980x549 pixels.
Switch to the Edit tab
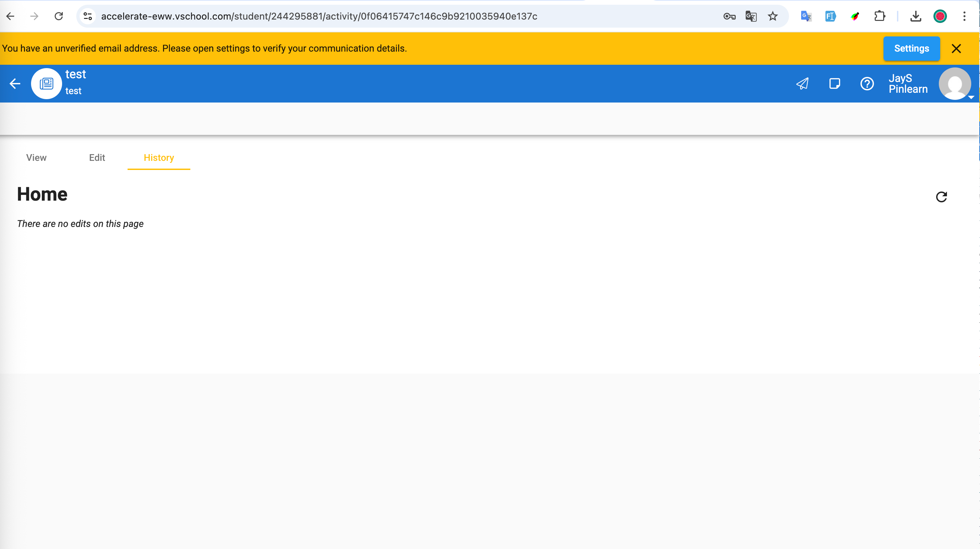click(97, 158)
